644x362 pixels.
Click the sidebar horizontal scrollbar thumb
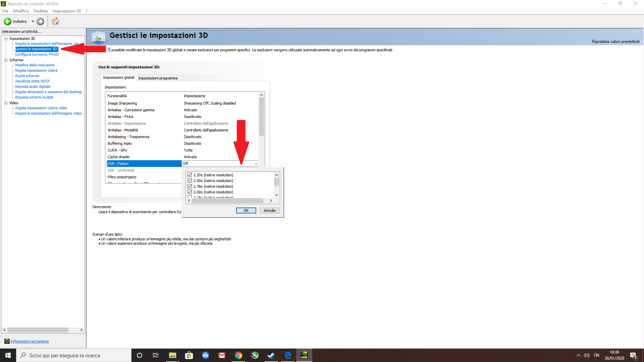pyautogui.click(x=38, y=330)
